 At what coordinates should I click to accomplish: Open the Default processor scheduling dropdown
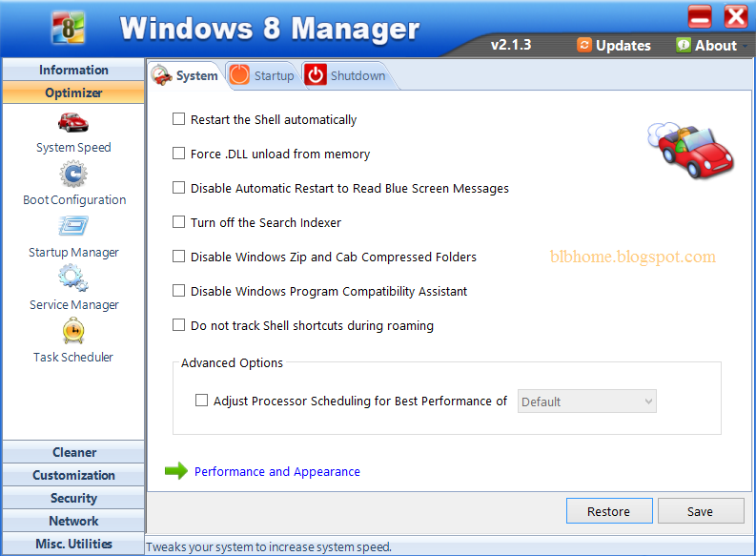click(x=586, y=402)
